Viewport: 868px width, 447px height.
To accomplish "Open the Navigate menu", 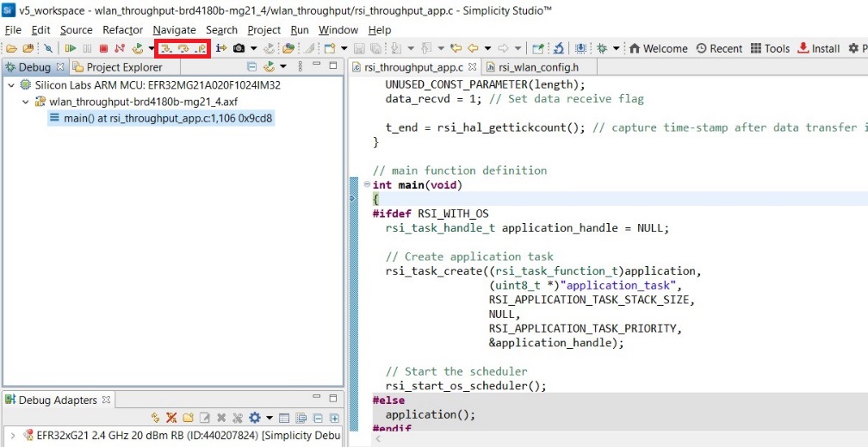I will [174, 30].
